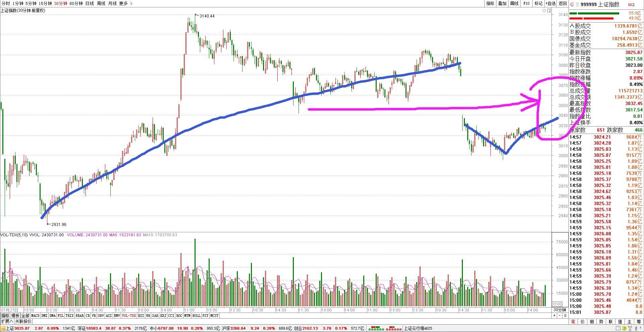Expand the 更多 periods menu

125,3
